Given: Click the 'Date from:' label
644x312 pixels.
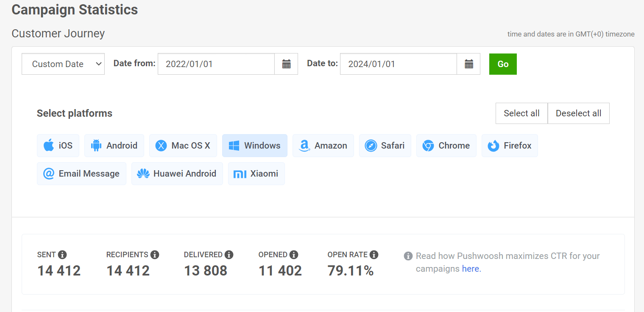Looking at the screenshot, I should coord(134,63).
